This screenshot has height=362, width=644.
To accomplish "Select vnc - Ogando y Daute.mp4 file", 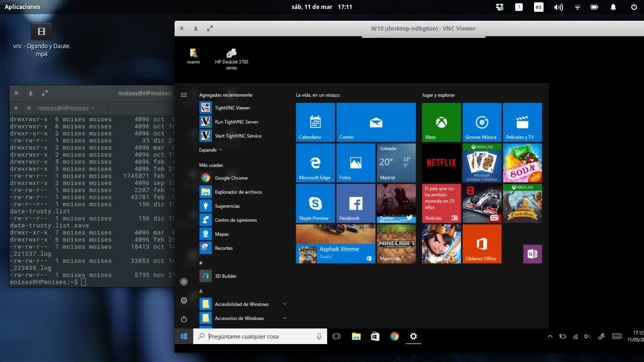I will pyautogui.click(x=42, y=41).
